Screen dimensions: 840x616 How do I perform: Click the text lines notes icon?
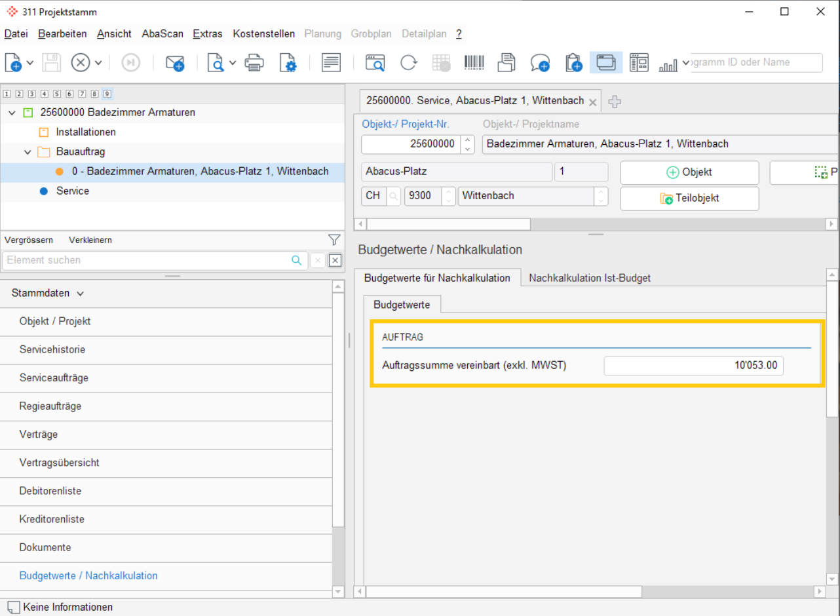tap(332, 63)
